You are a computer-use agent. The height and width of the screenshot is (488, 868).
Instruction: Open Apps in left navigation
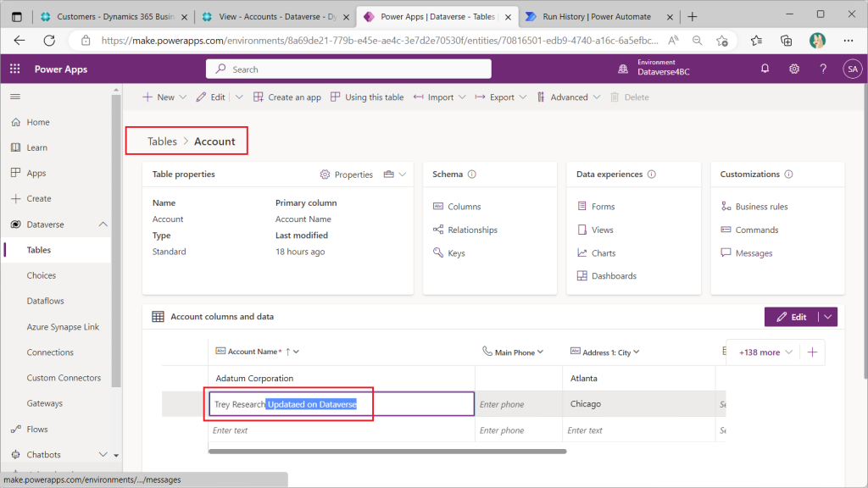36,173
